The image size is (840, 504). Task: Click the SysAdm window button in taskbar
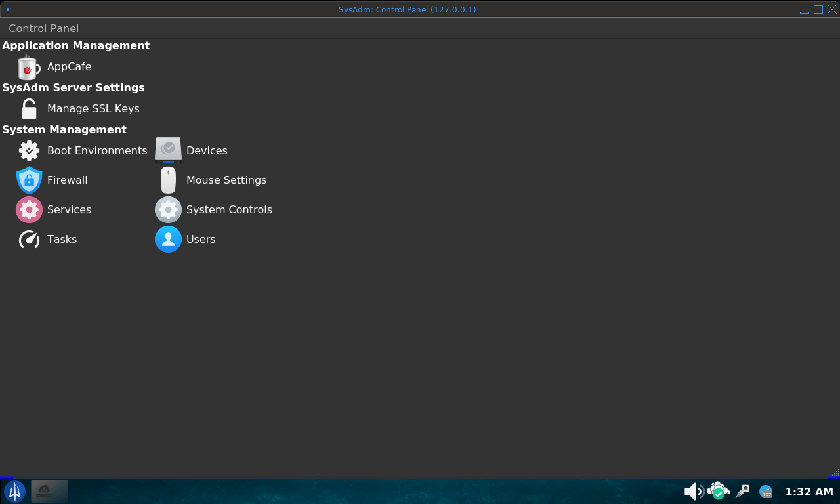pyautogui.click(x=49, y=491)
